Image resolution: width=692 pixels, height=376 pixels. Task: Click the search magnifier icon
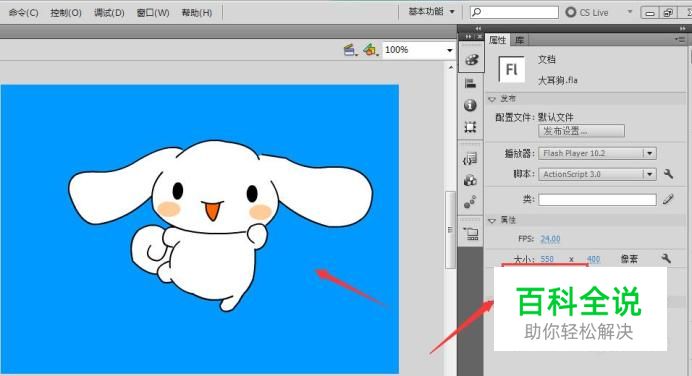click(x=477, y=12)
